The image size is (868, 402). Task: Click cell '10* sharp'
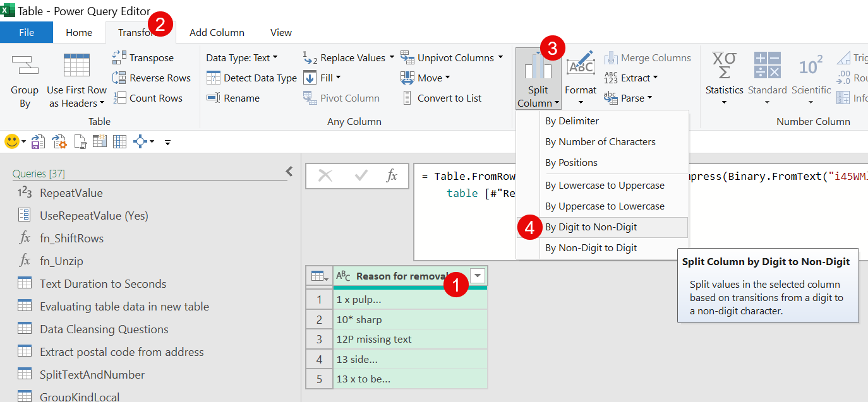(410, 319)
